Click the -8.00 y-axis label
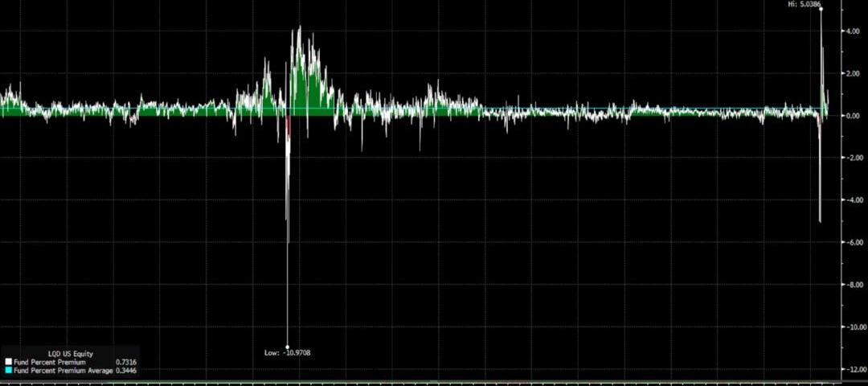Viewport: 868px width, 386px height. click(850, 285)
